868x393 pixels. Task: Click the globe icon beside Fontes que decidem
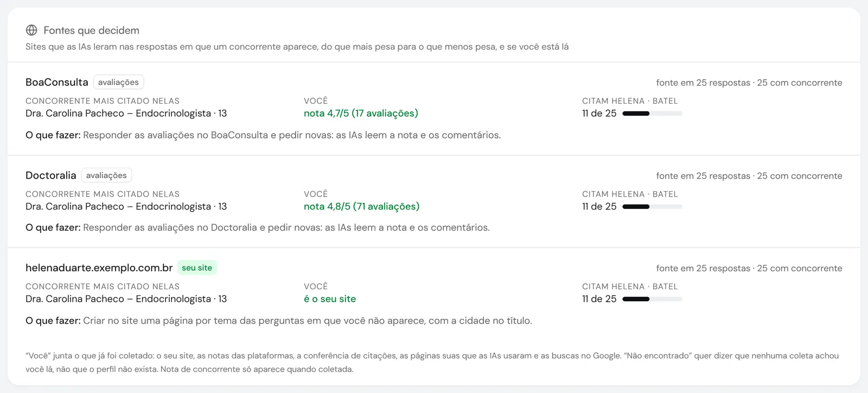pyautogui.click(x=31, y=30)
